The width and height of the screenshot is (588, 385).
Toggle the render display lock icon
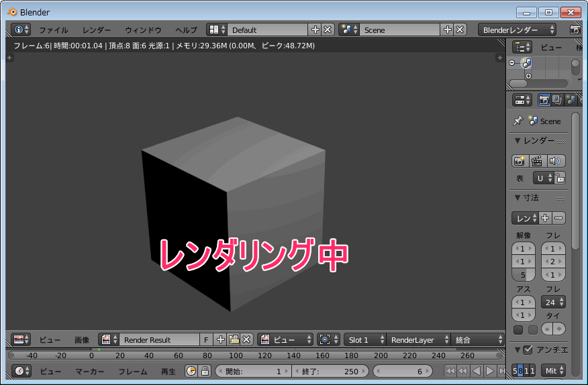click(x=560, y=178)
